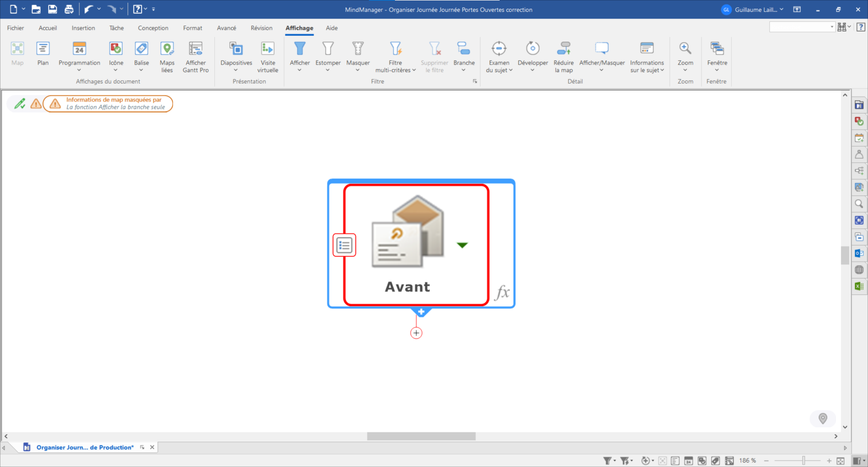Open the Fichier menu
The image size is (868, 467).
click(x=15, y=28)
